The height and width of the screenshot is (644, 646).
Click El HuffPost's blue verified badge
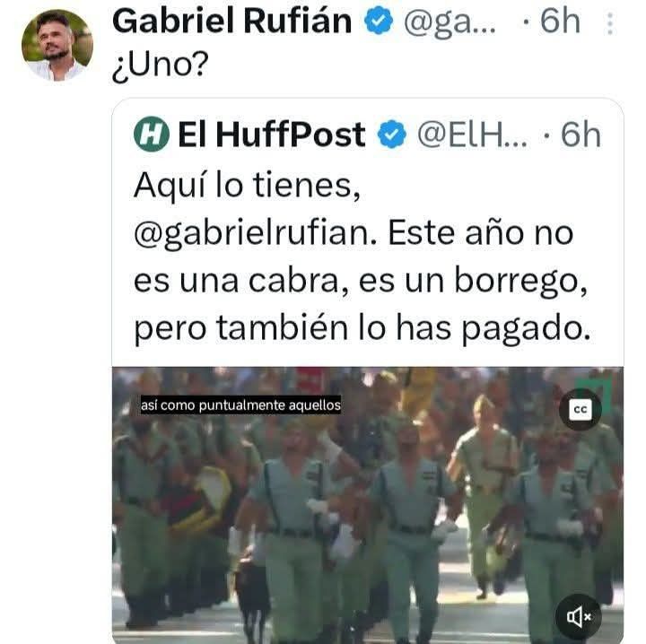coord(392,135)
